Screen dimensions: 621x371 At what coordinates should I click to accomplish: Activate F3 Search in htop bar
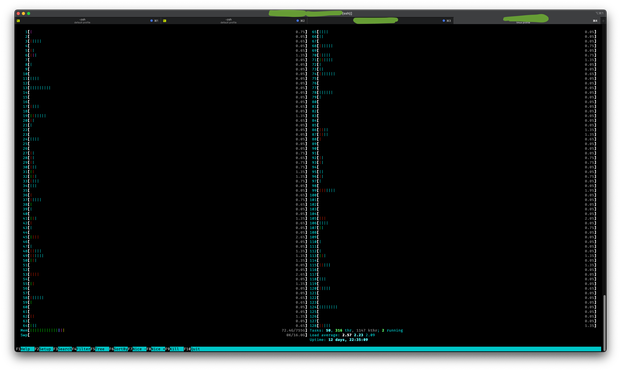point(63,349)
